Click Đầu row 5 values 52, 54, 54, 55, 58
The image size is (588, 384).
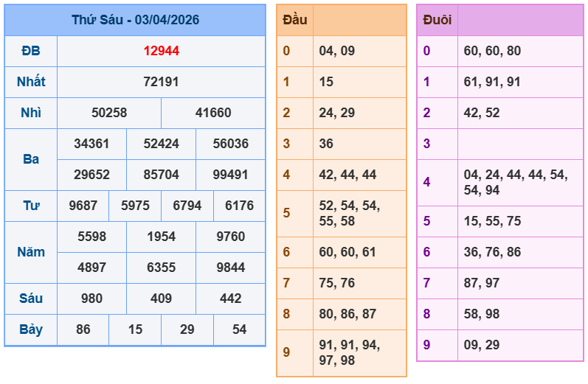coord(350,214)
